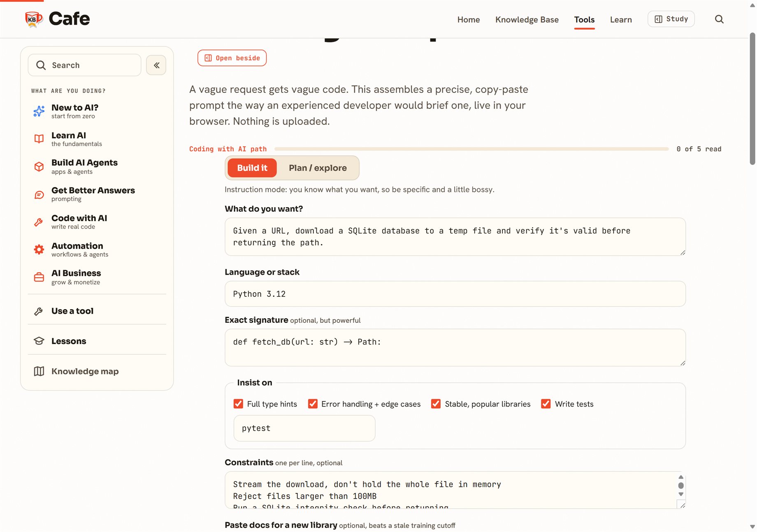The height and width of the screenshot is (532, 757).
Task: Click the Constraints textarea scrollbar thumb
Action: point(681,486)
